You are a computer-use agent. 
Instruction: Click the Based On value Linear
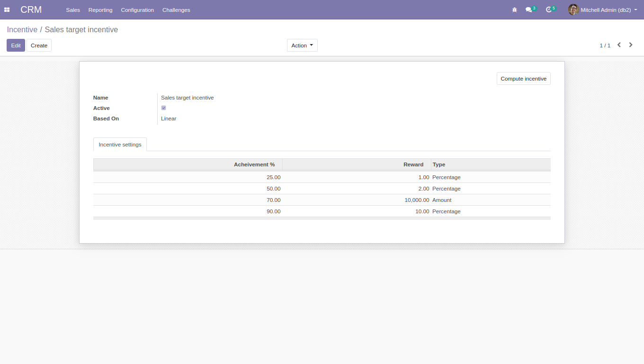169,118
